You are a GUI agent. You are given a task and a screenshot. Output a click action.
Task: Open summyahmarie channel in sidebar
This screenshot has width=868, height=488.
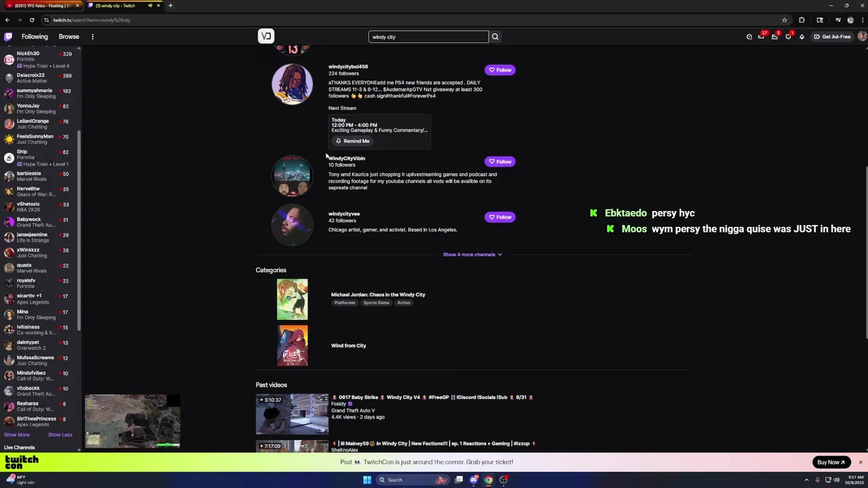coord(41,93)
